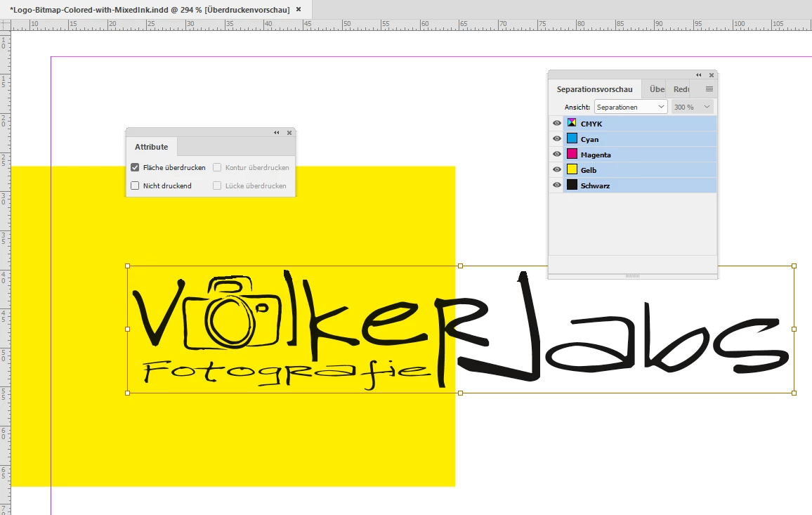812x515 pixels.
Task: Select the Attribute panel tab
Action: pos(151,147)
